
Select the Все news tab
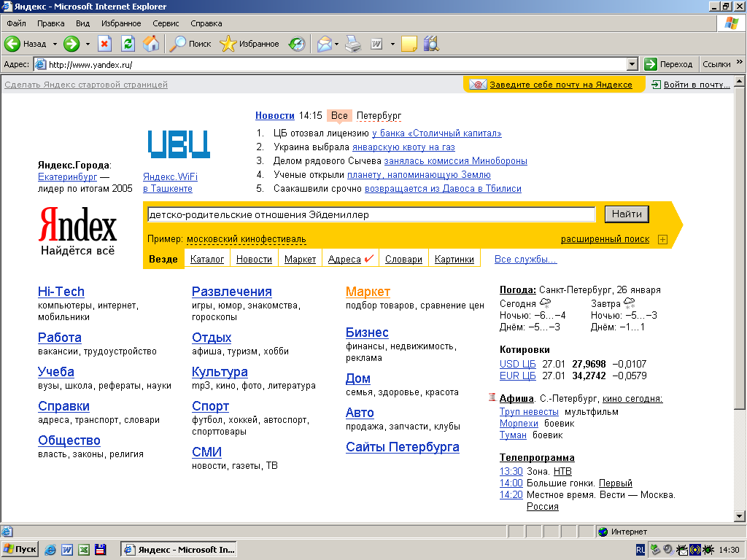click(339, 116)
